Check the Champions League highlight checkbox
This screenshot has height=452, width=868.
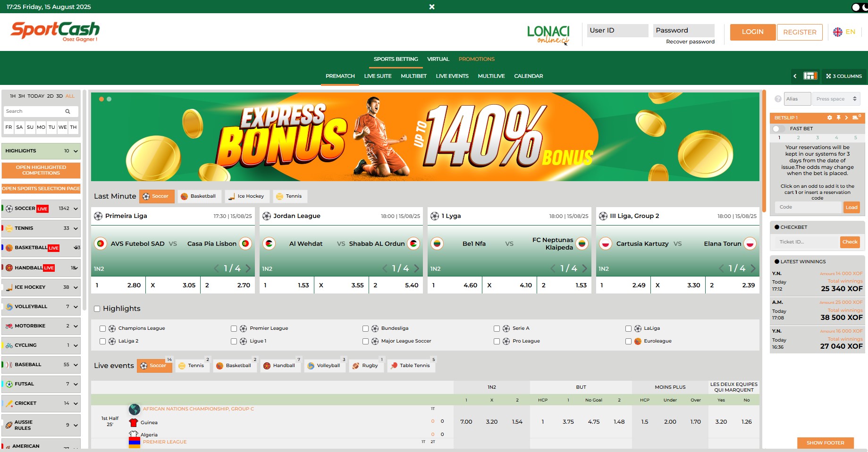tap(102, 328)
